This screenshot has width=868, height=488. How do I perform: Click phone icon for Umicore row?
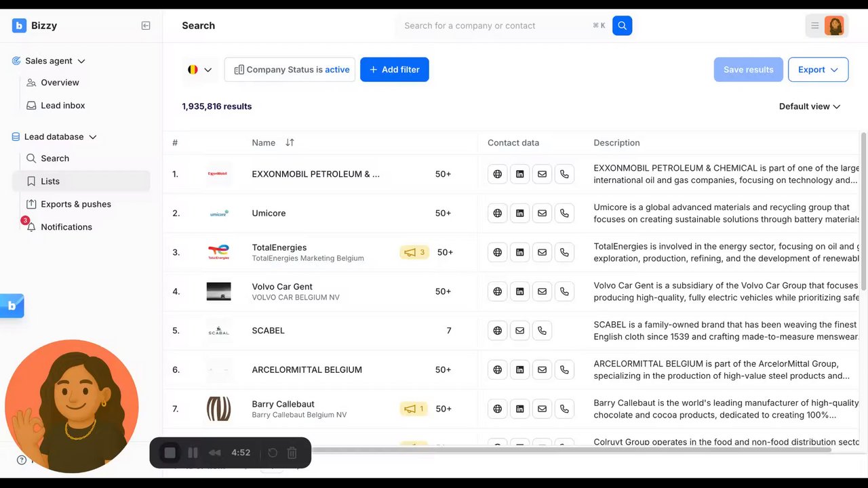click(564, 213)
